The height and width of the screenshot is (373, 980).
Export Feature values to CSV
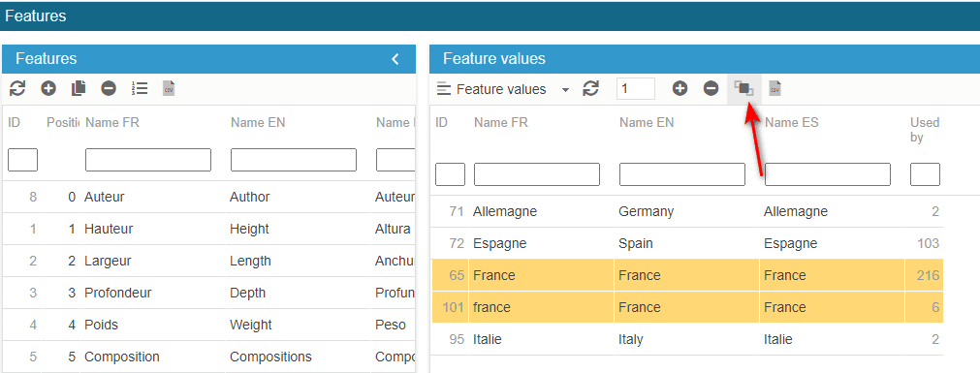pyautogui.click(x=775, y=89)
